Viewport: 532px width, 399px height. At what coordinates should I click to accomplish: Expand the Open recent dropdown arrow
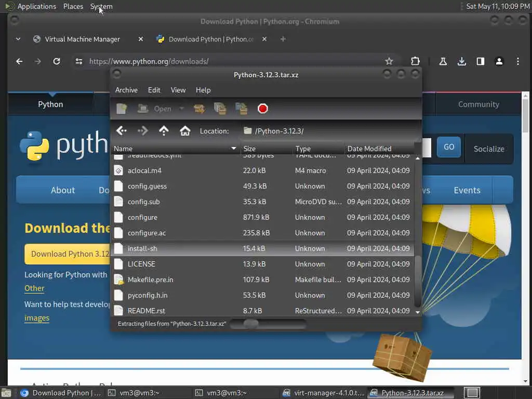(x=181, y=109)
